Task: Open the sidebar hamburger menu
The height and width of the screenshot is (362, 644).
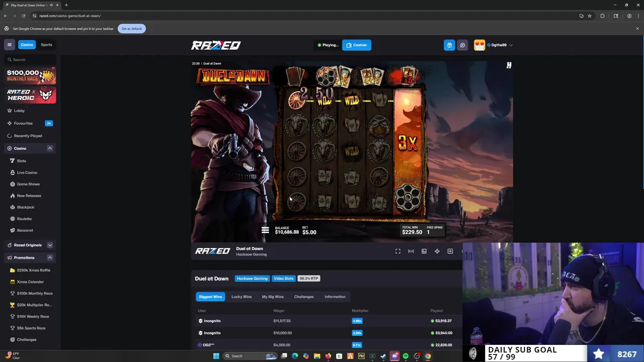Action: coord(9,45)
